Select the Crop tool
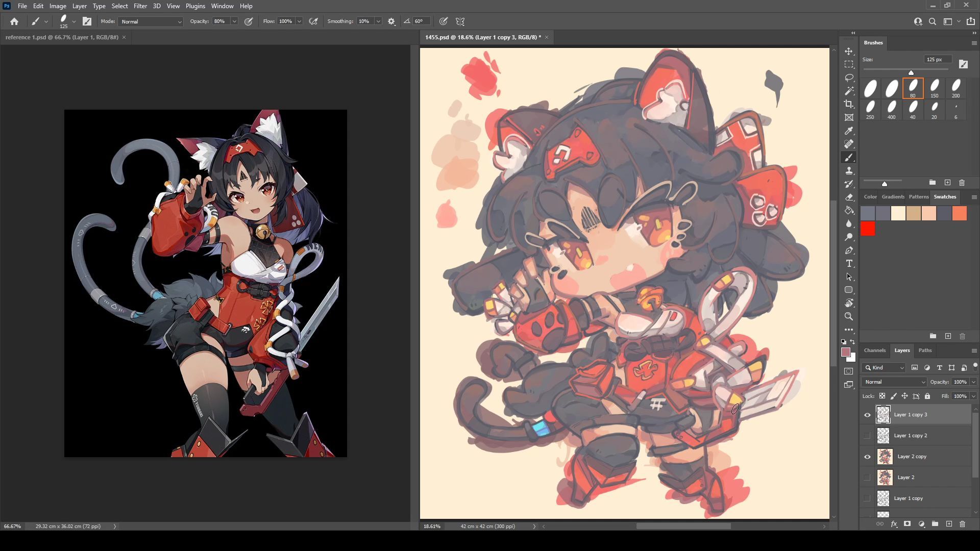 tap(849, 105)
